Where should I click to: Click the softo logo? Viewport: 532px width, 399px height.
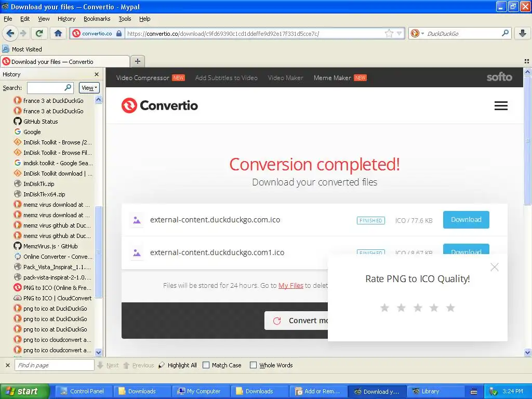(499, 77)
